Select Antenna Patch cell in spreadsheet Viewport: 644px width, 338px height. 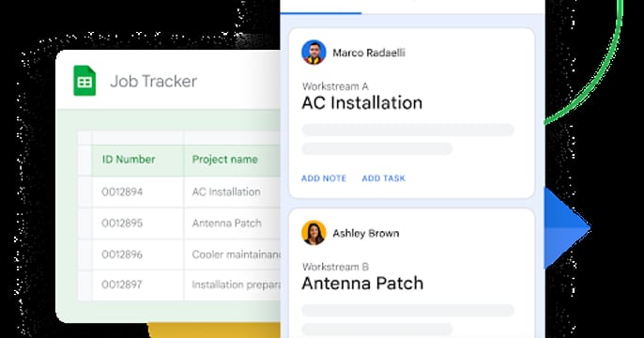coord(232,223)
